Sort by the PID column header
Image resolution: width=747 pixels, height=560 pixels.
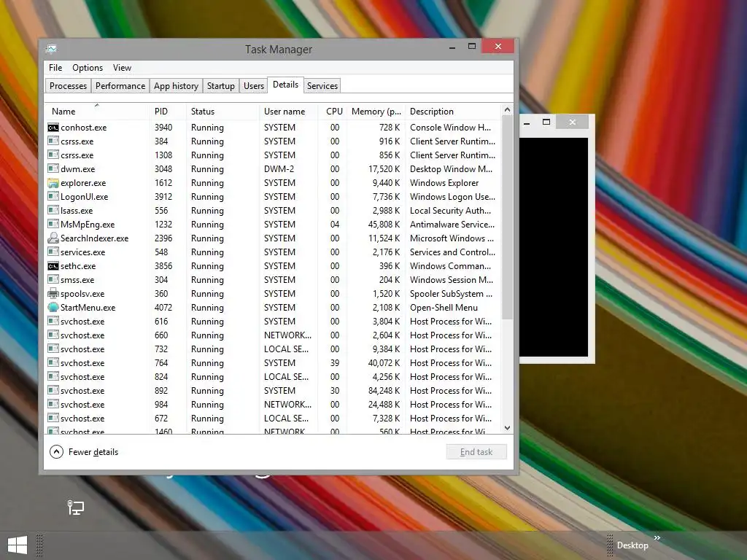(167, 112)
